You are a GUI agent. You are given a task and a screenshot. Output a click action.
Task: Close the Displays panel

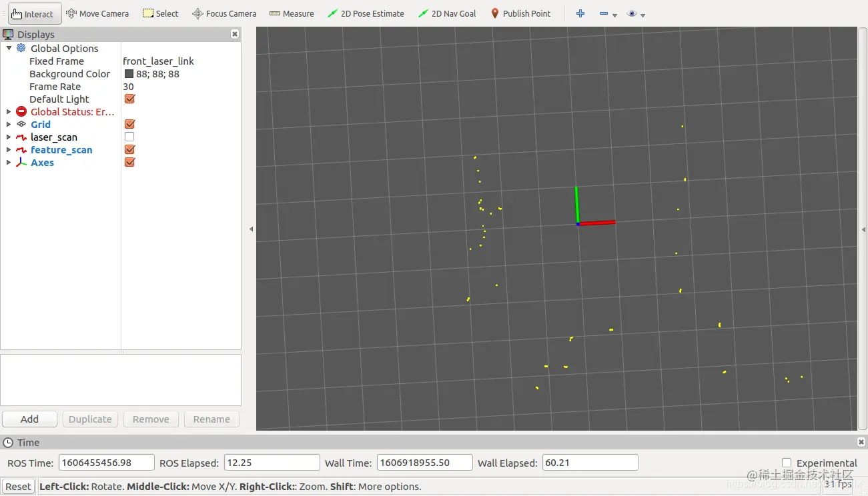click(235, 34)
